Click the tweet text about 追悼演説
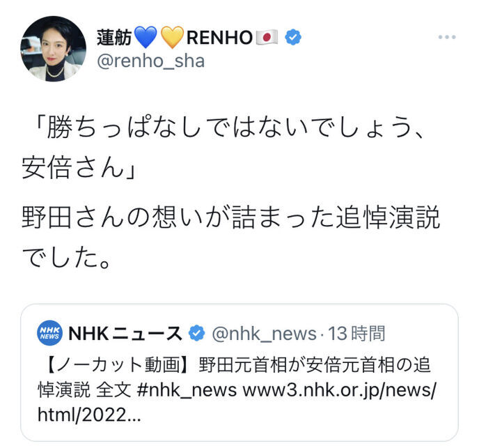Viewport: 479px width, 448px height. point(230,236)
